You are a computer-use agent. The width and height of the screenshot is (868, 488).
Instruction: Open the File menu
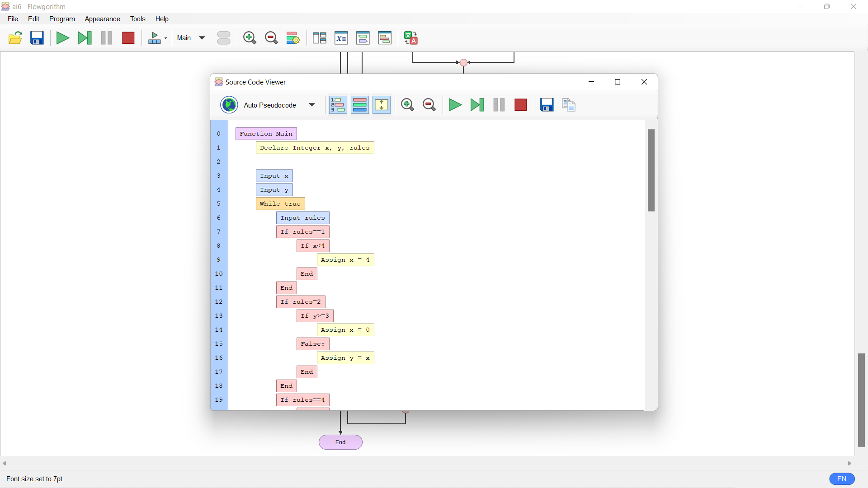tap(13, 19)
